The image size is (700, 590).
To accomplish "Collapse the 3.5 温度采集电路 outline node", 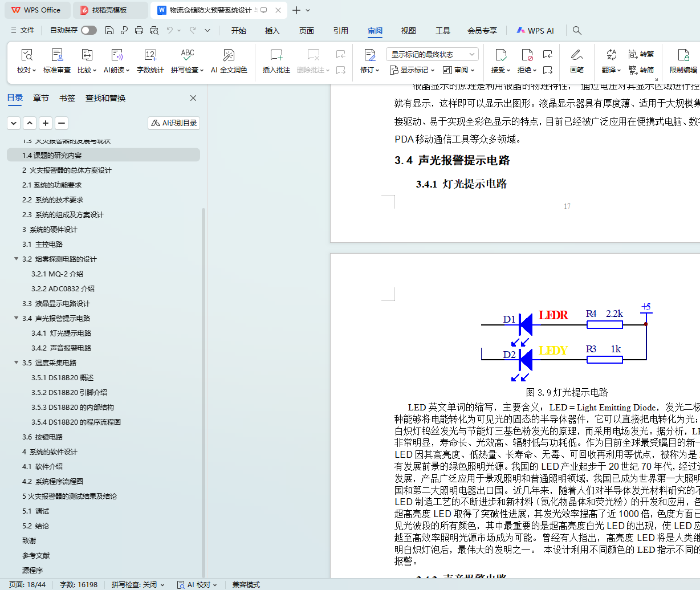I will (17, 363).
